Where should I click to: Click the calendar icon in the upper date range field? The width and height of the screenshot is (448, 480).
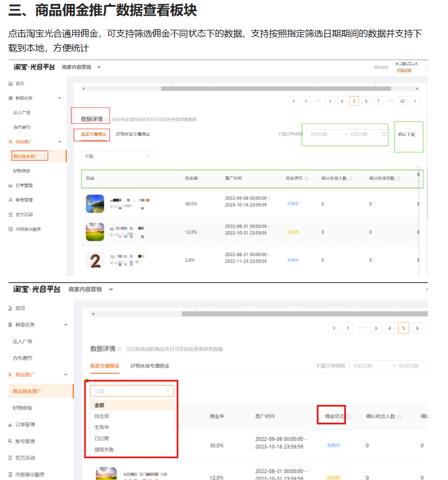click(x=384, y=134)
